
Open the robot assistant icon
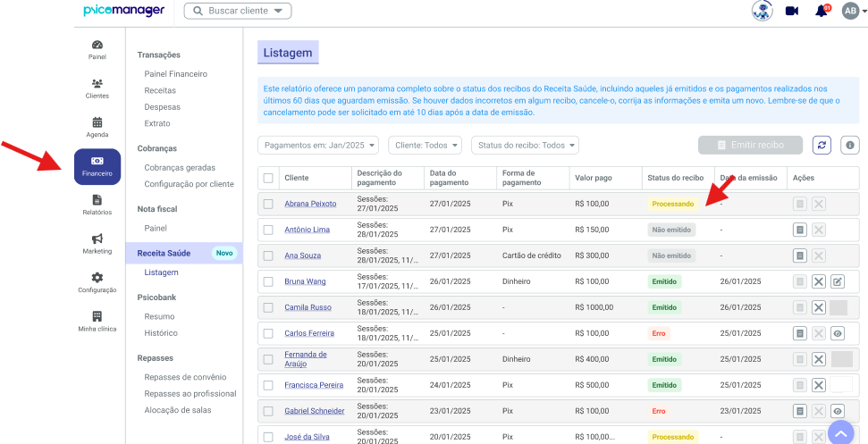click(x=763, y=11)
